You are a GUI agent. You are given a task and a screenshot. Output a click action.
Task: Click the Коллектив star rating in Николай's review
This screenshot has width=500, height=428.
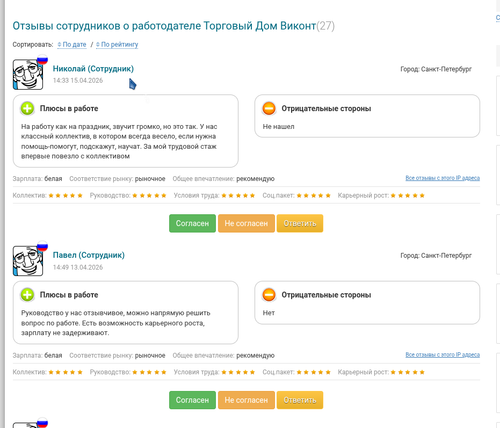(x=65, y=196)
